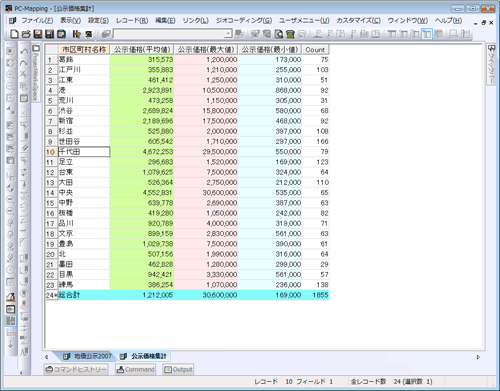Click the Count column header

click(315, 50)
